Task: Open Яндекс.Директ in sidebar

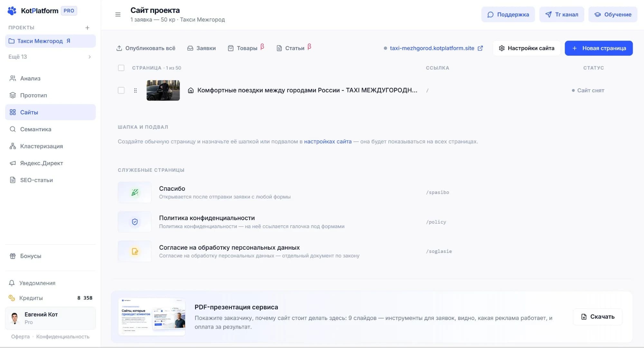Action: [50, 163]
